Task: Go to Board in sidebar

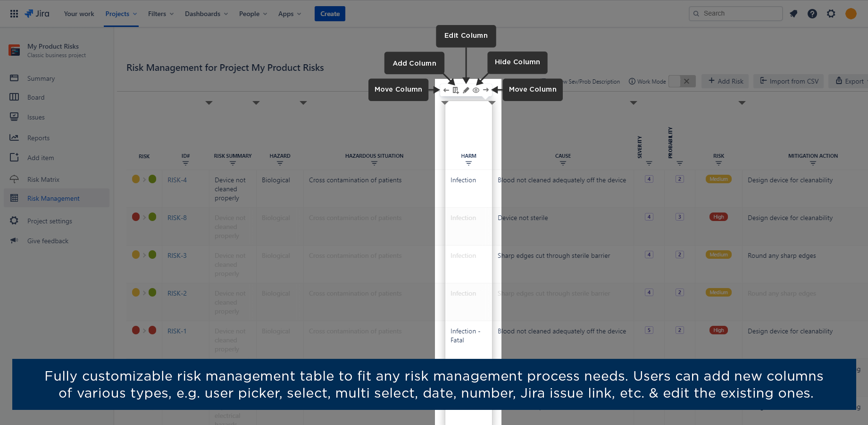Action: (36, 97)
